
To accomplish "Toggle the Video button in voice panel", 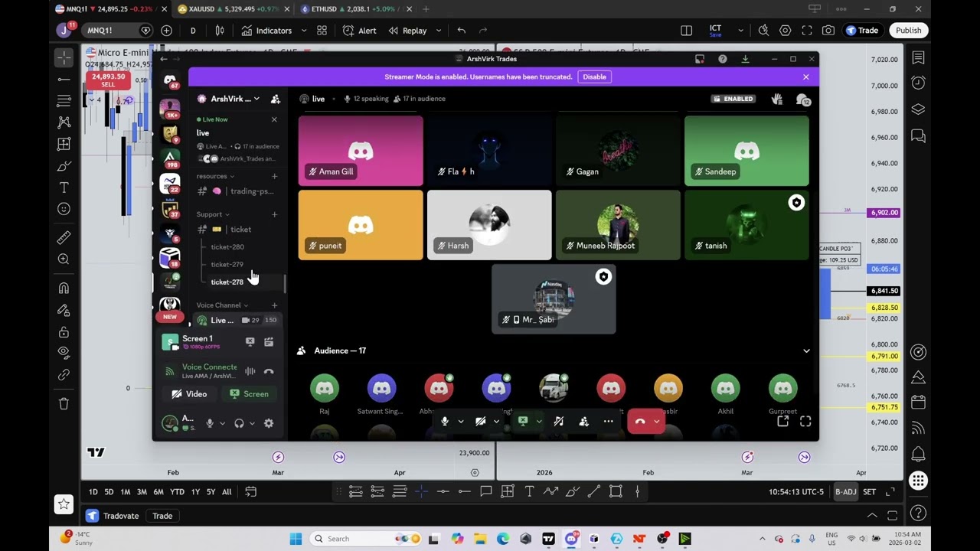I will pyautogui.click(x=189, y=394).
